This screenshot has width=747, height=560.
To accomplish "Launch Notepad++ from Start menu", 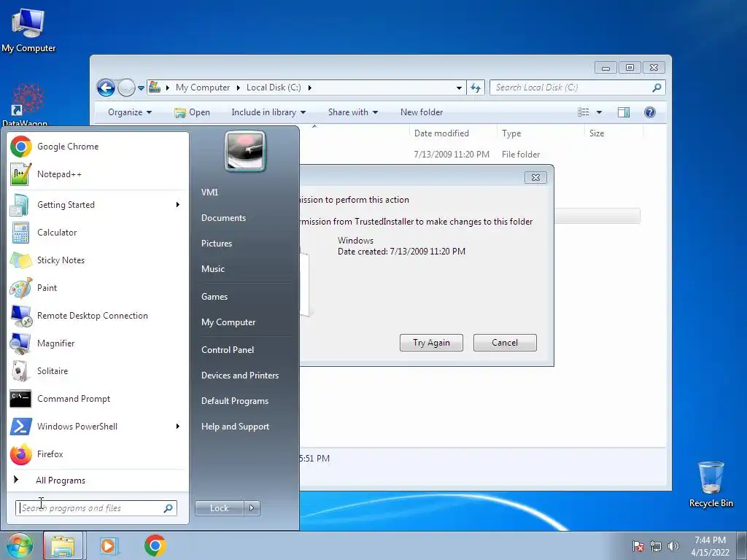I will [98, 174].
